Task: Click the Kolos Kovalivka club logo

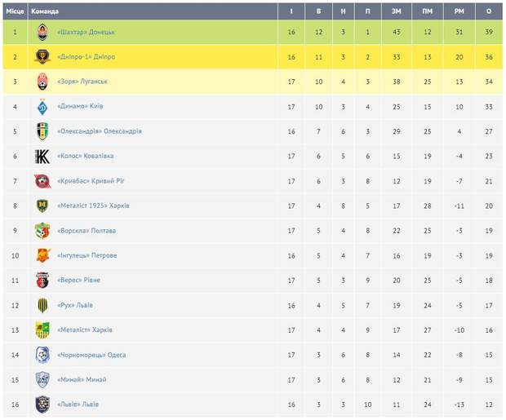Action: click(42, 156)
